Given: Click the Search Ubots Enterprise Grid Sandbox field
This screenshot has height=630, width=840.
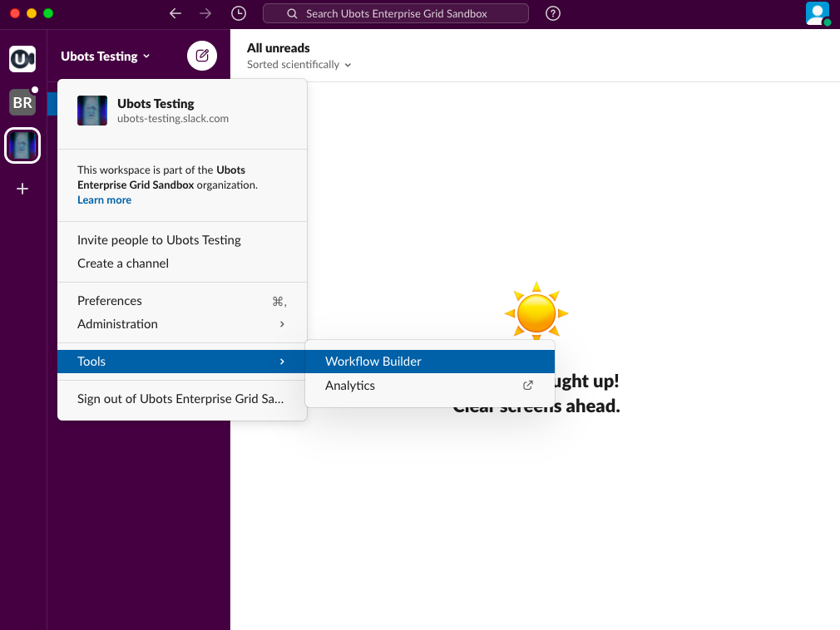Looking at the screenshot, I should tap(394, 13).
